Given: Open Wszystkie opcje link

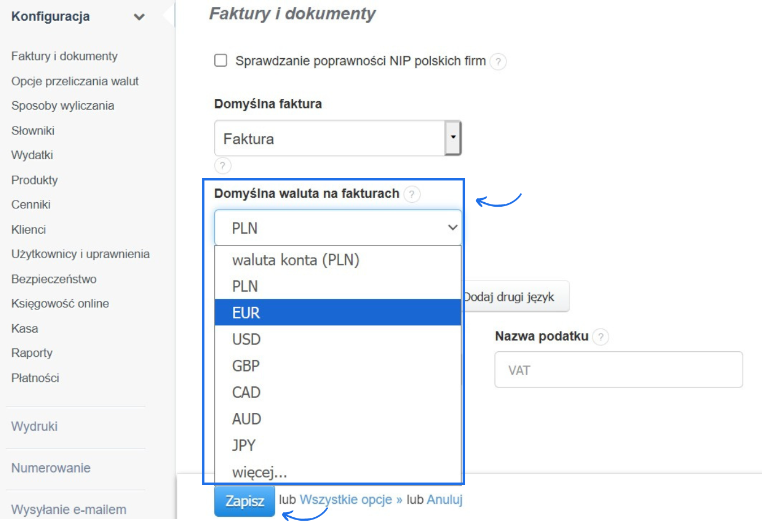Looking at the screenshot, I should point(346,499).
